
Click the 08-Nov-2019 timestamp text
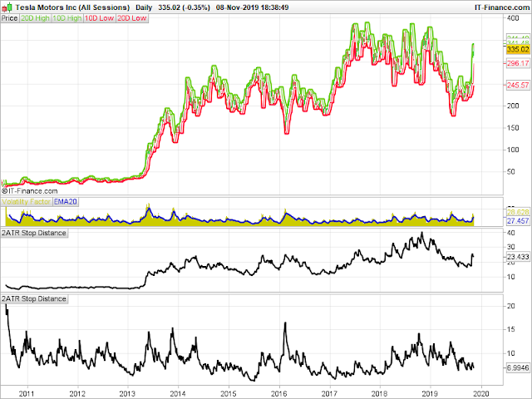pos(252,7)
